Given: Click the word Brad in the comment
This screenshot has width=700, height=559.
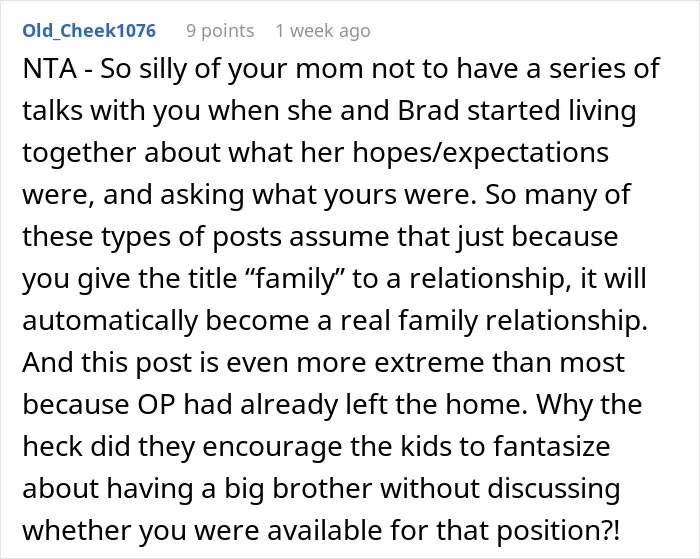Looking at the screenshot, I should (428, 110).
